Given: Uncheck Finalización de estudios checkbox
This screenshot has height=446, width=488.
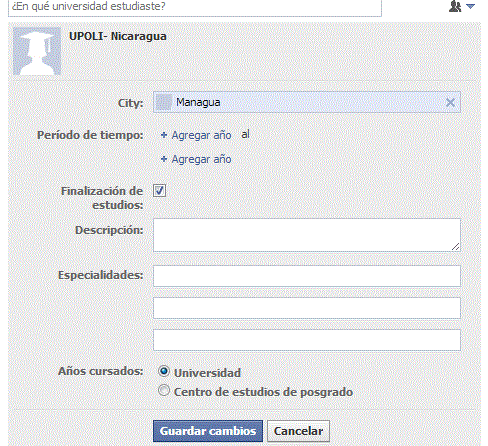Looking at the screenshot, I should coord(159,191).
